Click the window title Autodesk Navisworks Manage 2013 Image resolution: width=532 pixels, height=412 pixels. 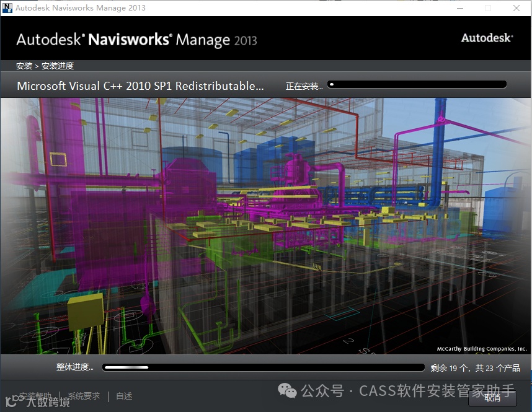tap(81, 8)
